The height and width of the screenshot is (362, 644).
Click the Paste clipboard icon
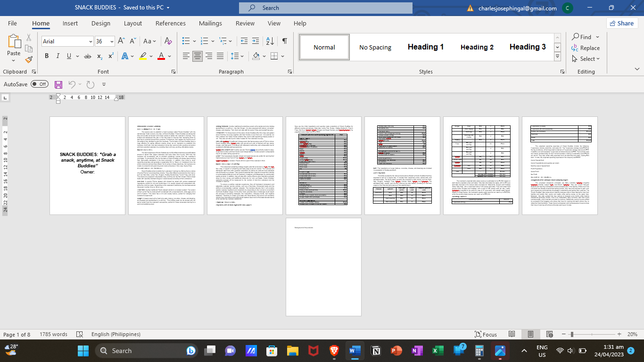14,41
